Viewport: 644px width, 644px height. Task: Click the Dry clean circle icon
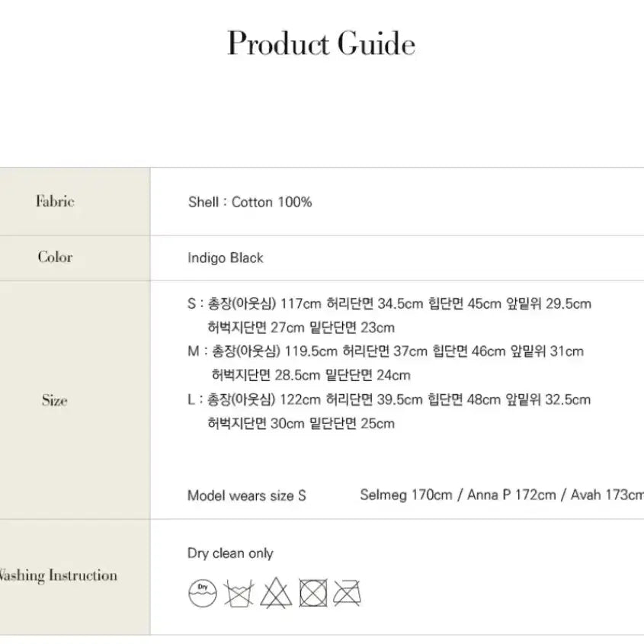tap(202, 592)
